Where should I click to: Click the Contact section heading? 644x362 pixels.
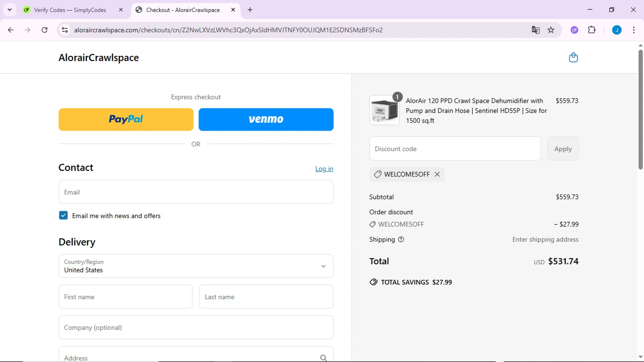pos(76,167)
